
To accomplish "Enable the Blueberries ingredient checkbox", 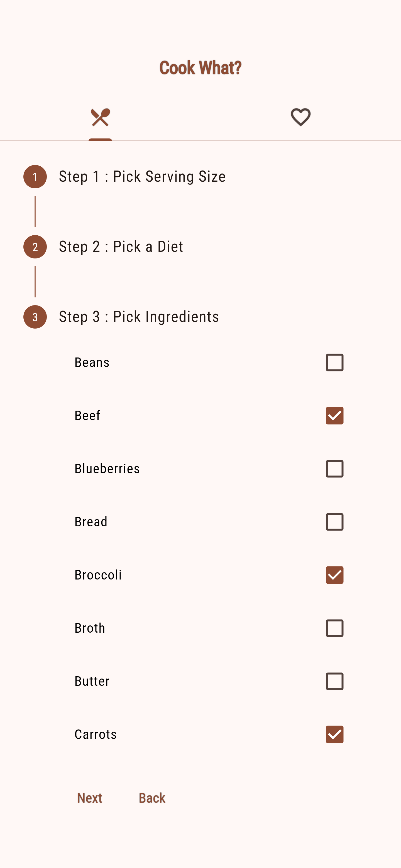I will [x=334, y=469].
